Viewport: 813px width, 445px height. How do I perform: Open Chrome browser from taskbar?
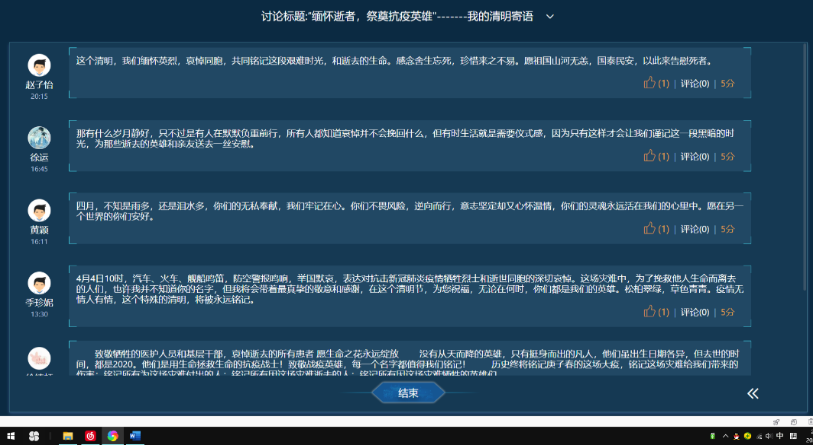pos(113,436)
